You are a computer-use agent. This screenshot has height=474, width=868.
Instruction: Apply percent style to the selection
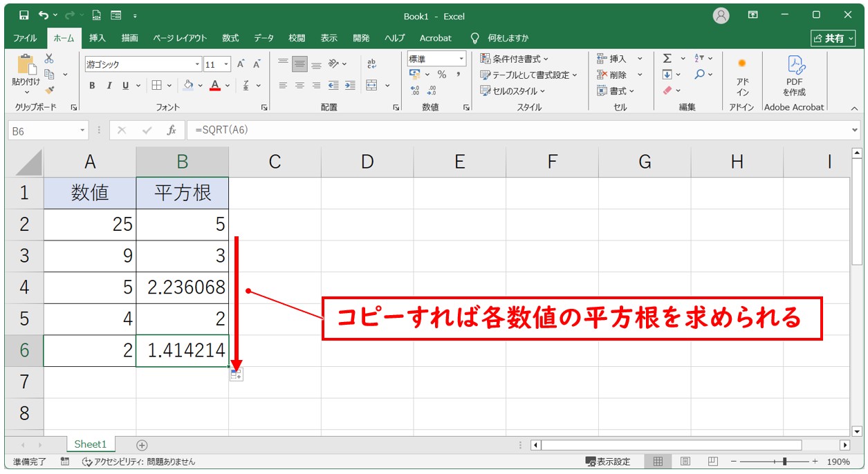coord(442,74)
